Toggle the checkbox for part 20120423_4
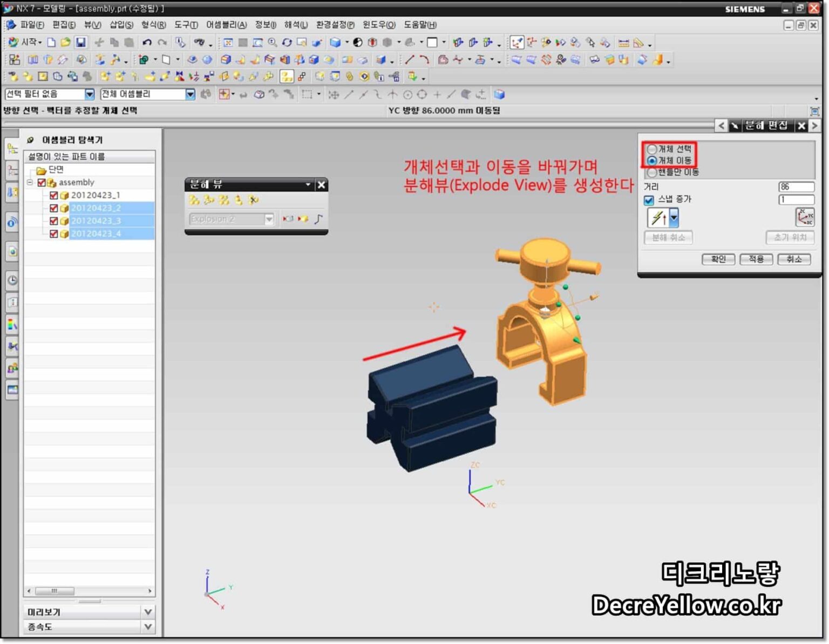 click(x=53, y=234)
